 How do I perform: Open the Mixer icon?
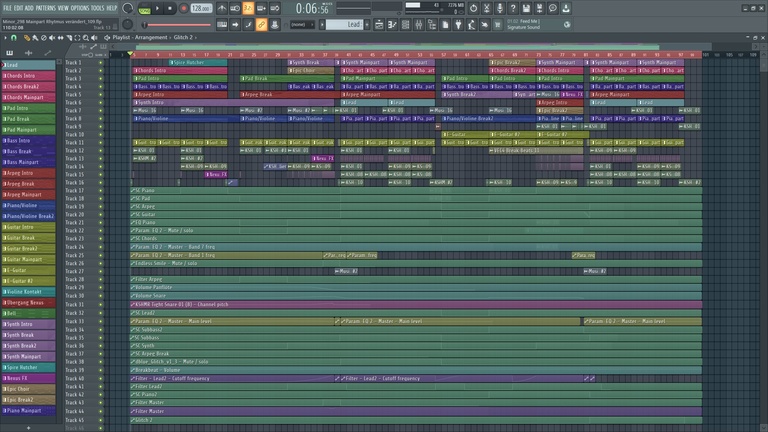[x=419, y=24]
